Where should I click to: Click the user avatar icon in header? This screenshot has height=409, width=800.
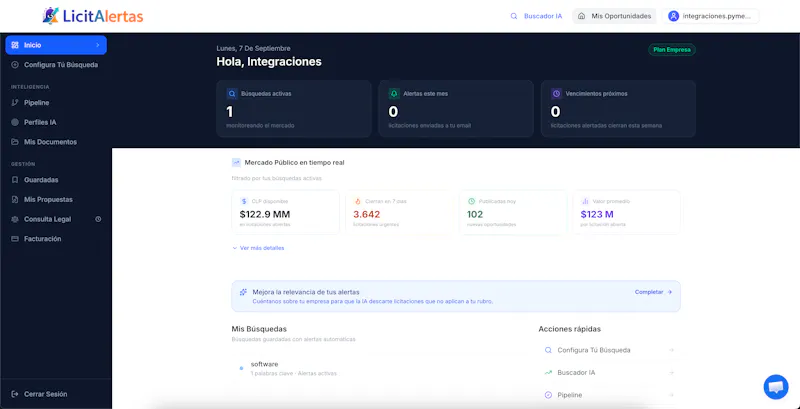pyautogui.click(x=673, y=16)
